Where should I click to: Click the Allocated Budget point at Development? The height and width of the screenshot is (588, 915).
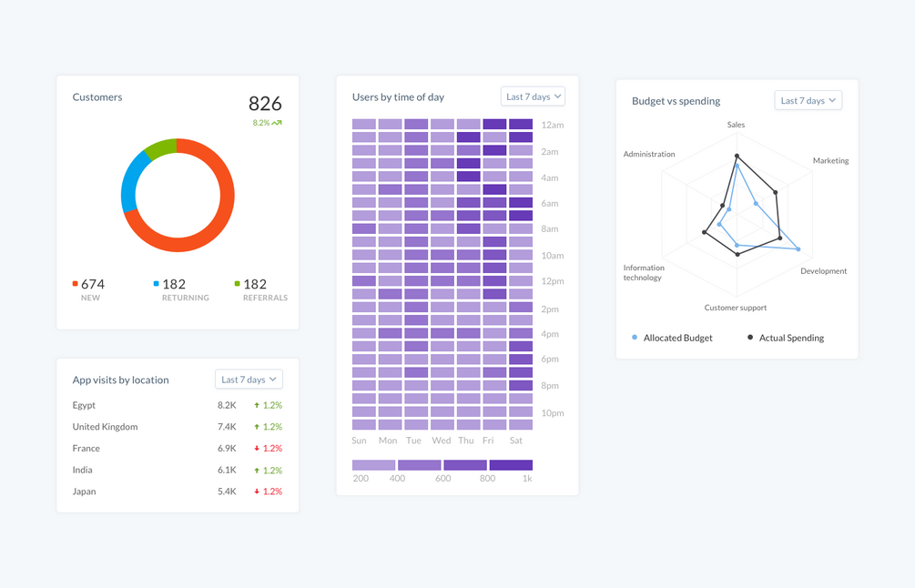pos(798,249)
